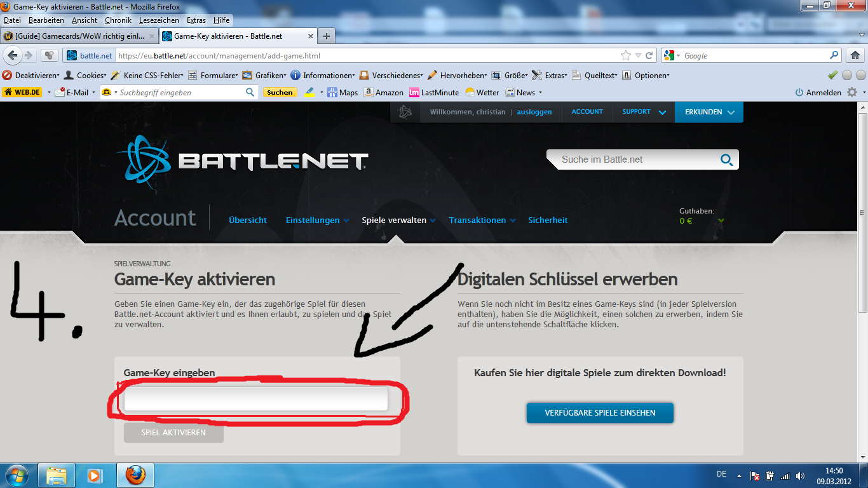
Task: Click the bookmark star in address bar
Action: point(626,56)
